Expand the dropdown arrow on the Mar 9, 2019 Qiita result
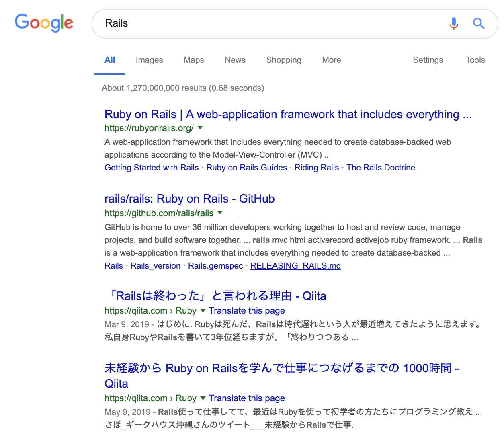The width and height of the screenshot is (504, 435). pos(203,310)
